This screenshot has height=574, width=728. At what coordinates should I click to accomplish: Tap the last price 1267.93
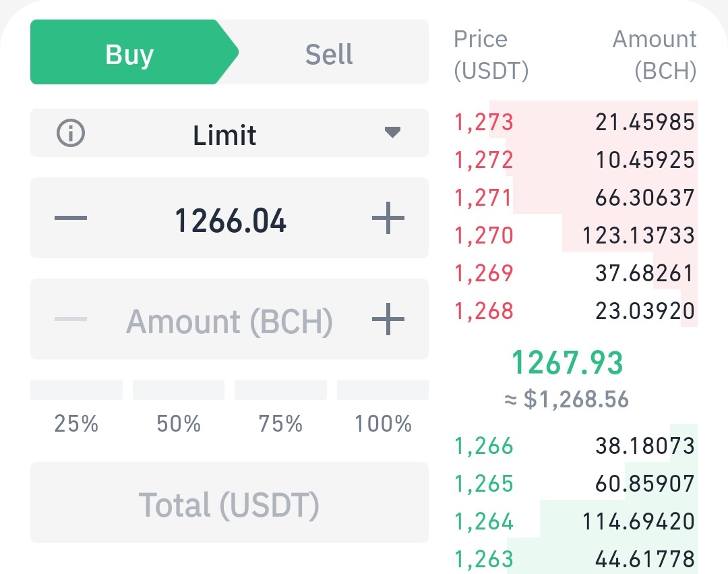[x=568, y=363]
